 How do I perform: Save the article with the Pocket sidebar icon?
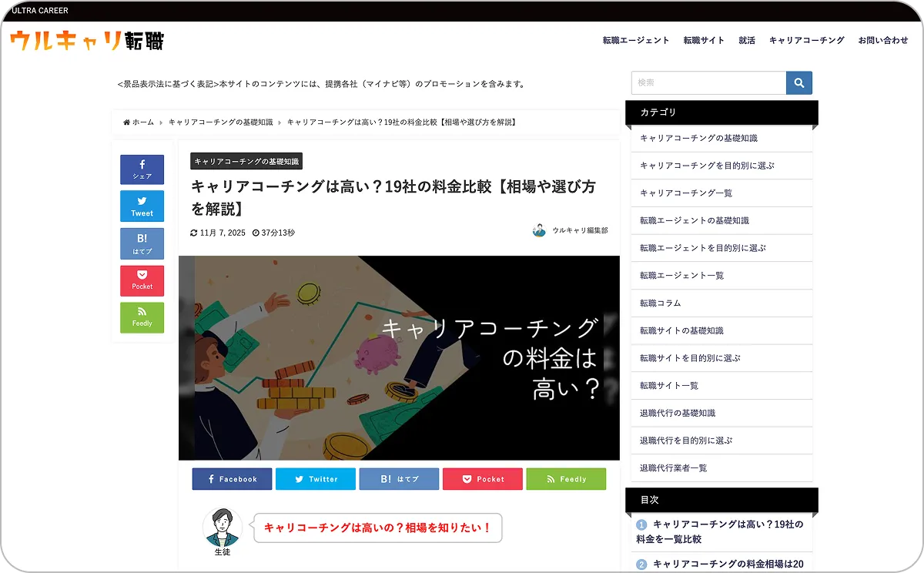(x=142, y=280)
